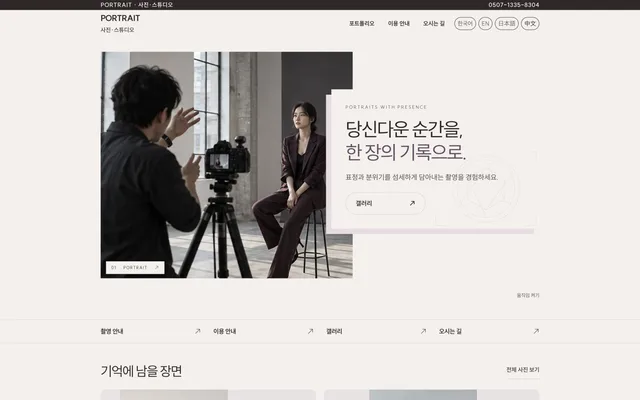Viewport: 640px width, 400px height.
Task: Click the studio photographer hero image
Action: (227, 165)
